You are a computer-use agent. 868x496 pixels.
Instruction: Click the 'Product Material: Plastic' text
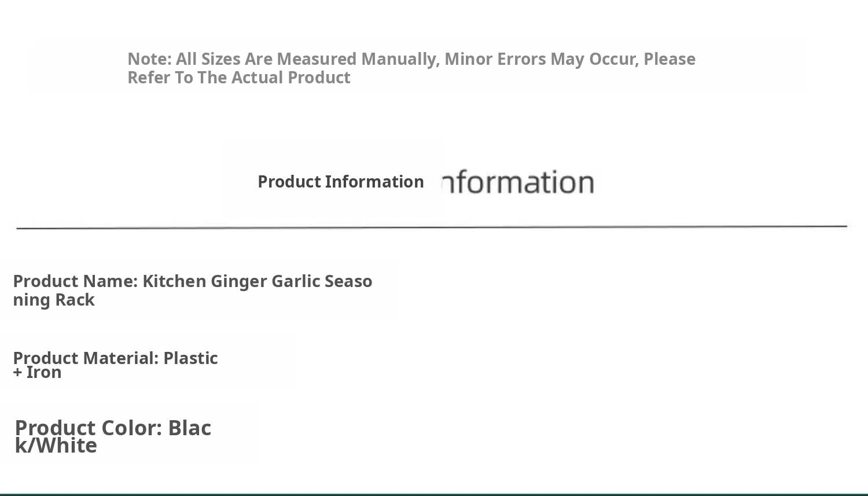pos(115,358)
